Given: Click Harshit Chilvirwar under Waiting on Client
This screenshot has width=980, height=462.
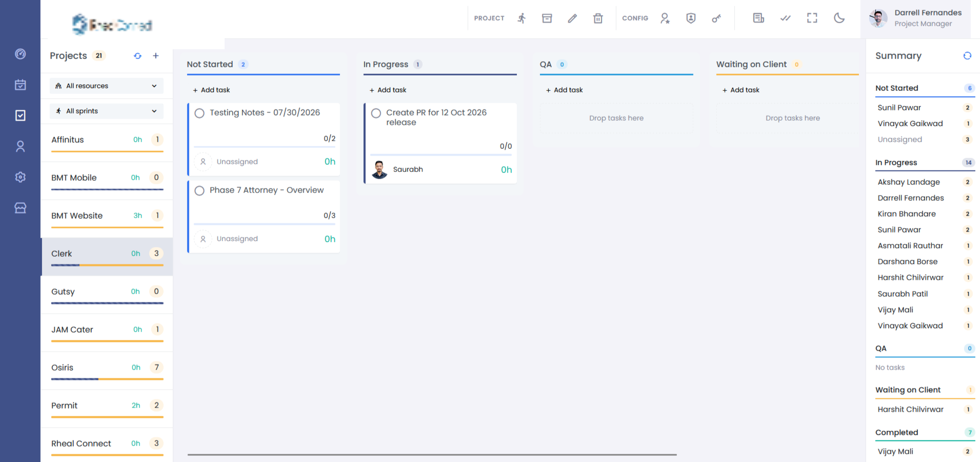Looking at the screenshot, I should click(910, 409).
